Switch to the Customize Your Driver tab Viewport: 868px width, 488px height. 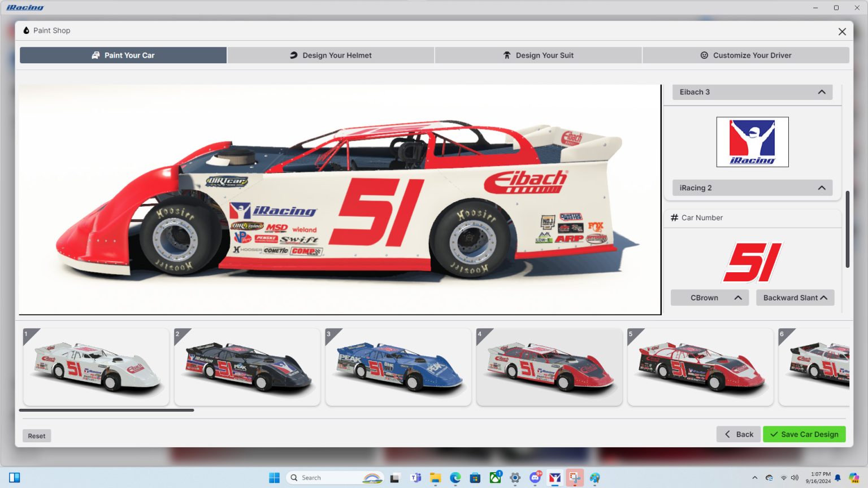(x=746, y=55)
